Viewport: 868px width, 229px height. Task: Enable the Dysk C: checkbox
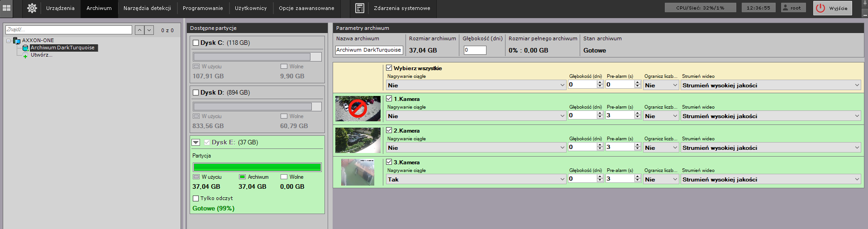pos(196,43)
